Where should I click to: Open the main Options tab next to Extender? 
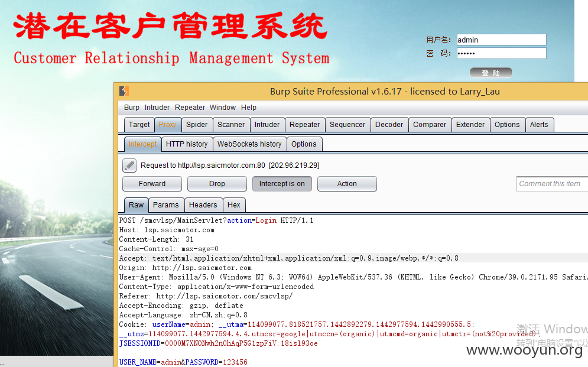507,125
